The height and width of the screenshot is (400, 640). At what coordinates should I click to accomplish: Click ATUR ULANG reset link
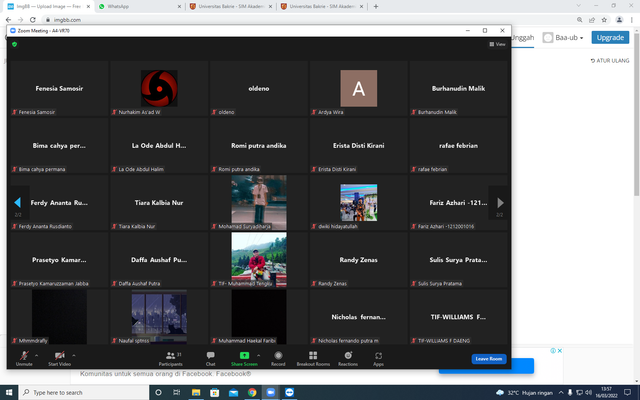(610, 60)
